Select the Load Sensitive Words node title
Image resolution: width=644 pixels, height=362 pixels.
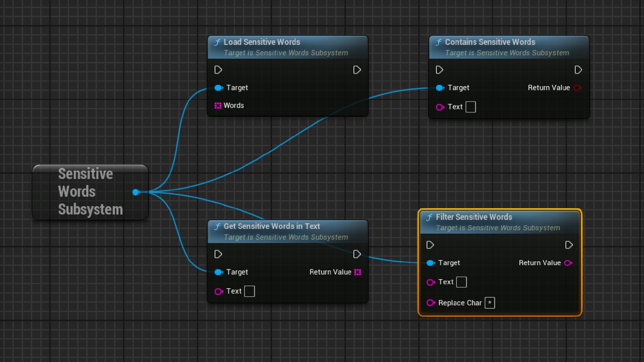point(262,42)
